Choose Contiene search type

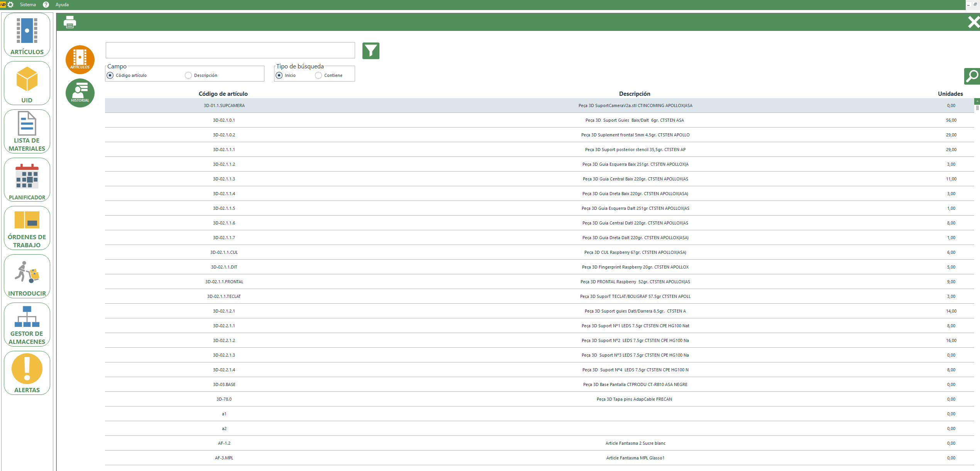[x=318, y=75]
